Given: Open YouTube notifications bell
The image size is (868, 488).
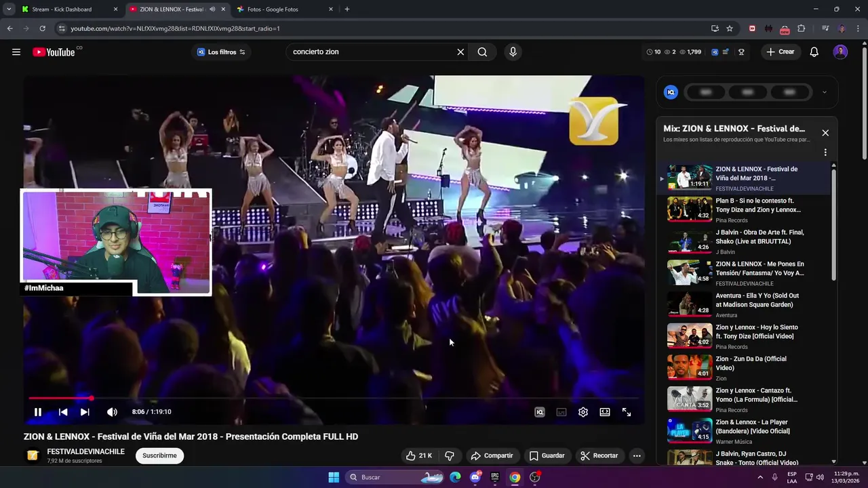Looking at the screenshot, I should [814, 52].
